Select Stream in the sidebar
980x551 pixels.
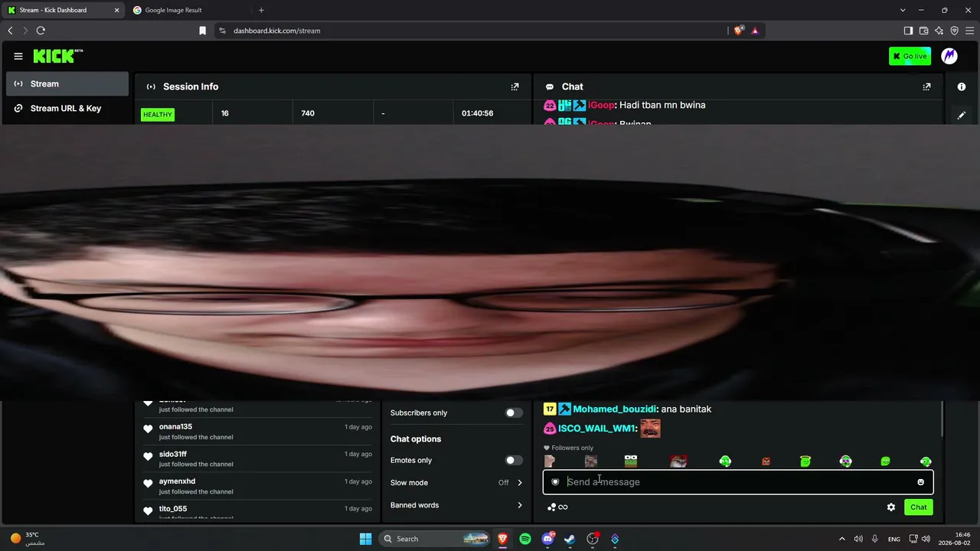(x=67, y=84)
